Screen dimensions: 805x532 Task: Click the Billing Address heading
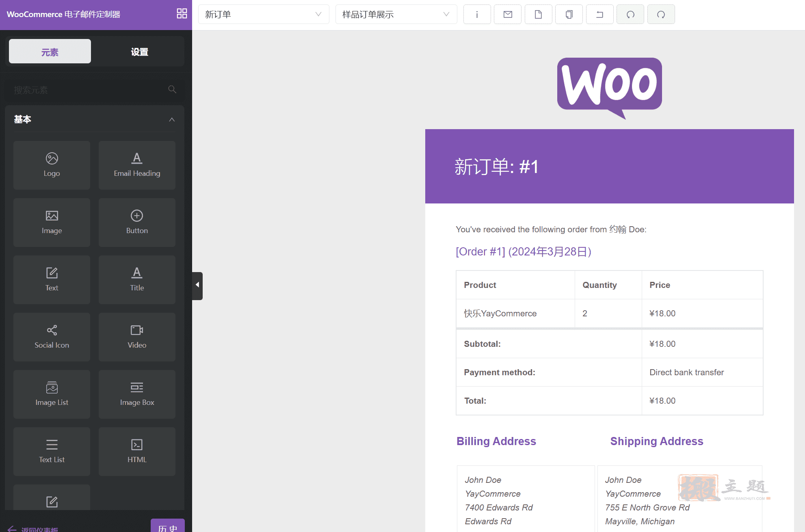[x=496, y=441]
